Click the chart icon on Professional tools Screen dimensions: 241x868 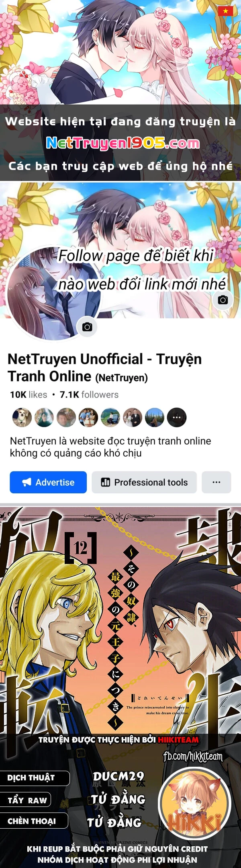click(105, 482)
